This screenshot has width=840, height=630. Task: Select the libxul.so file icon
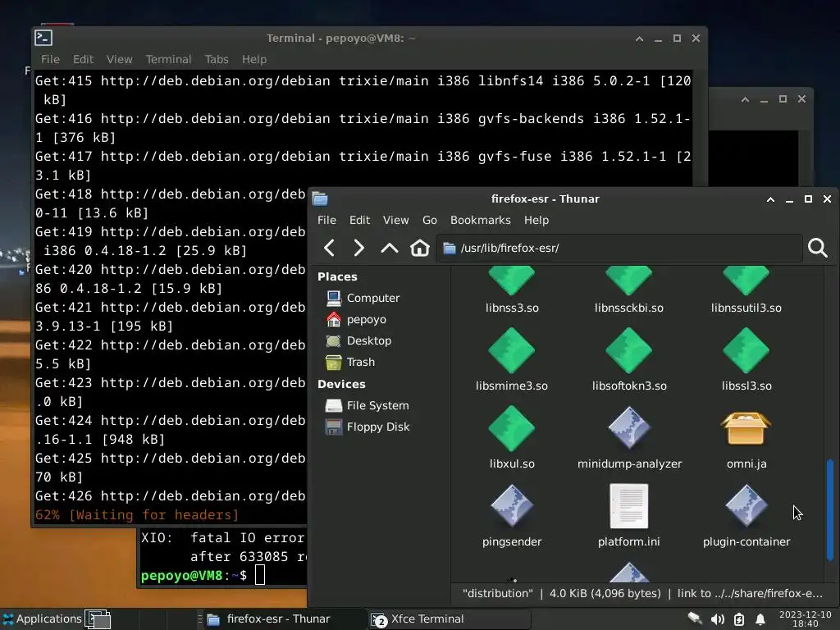click(512, 428)
